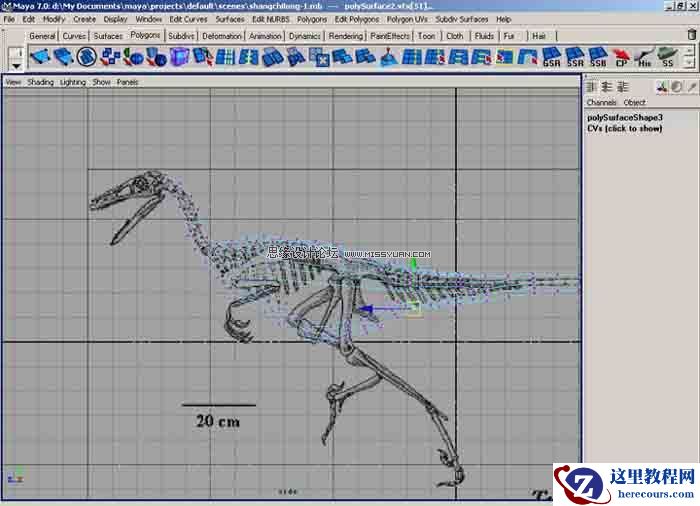Image resolution: width=700 pixels, height=506 pixels.
Task: Expand CVs (click to show)
Action: click(624, 128)
